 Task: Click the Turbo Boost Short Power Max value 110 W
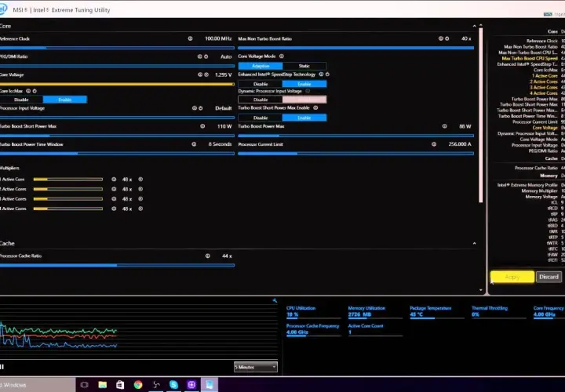pos(224,126)
